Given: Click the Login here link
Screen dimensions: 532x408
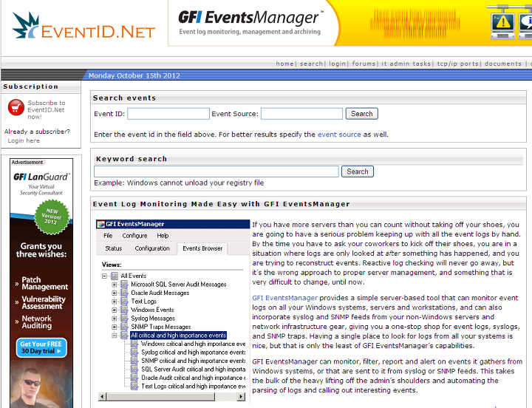Looking at the screenshot, I should [24, 140].
